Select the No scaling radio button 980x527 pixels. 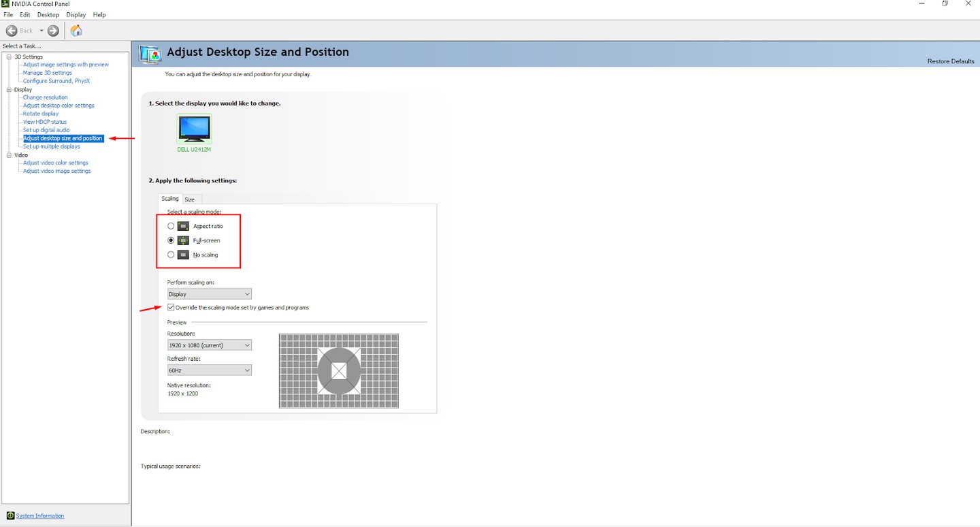[171, 254]
